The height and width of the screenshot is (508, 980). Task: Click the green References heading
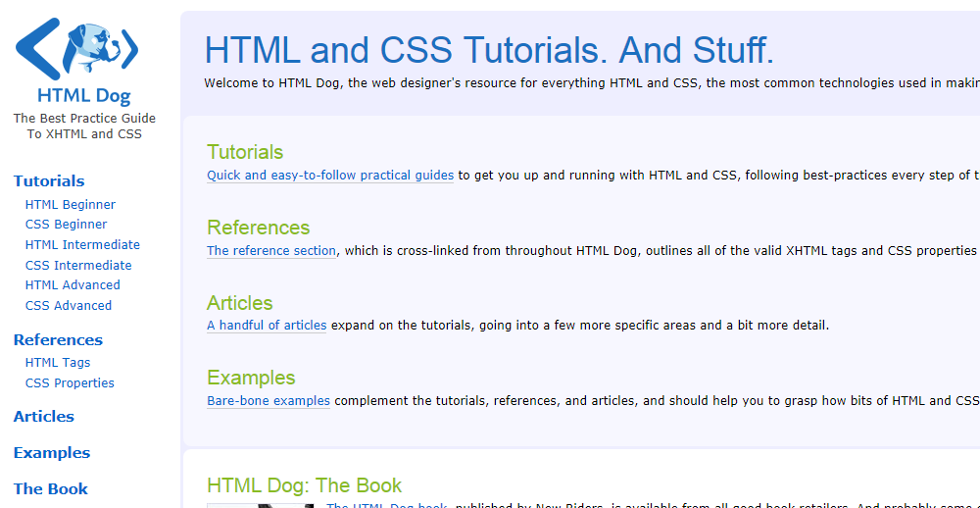(258, 228)
